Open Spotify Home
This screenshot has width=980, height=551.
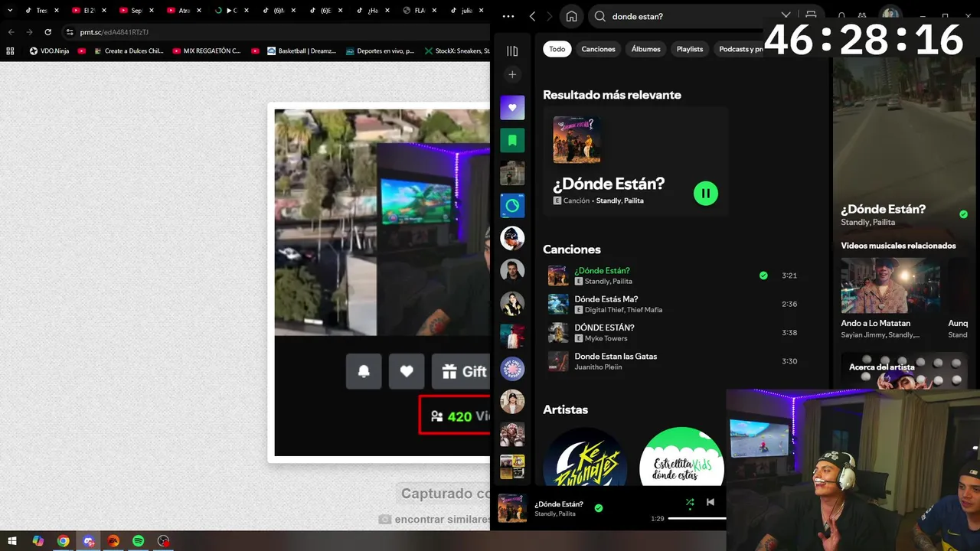click(571, 16)
